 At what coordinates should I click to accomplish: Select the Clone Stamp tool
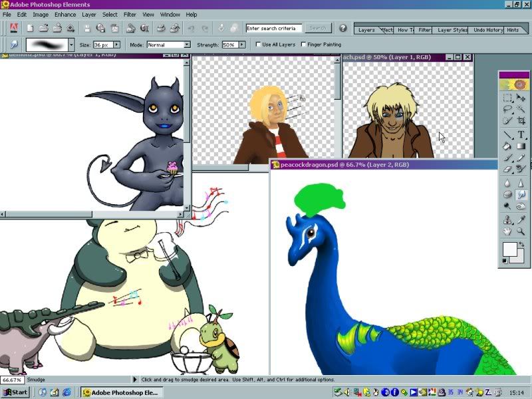click(x=507, y=220)
